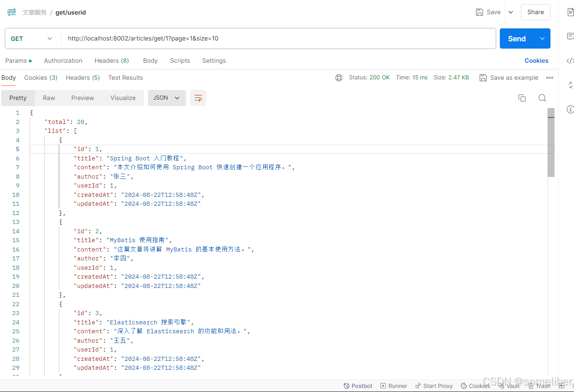This screenshot has height=392, width=574.
Task: Select the Raw view
Action: pyautogui.click(x=49, y=98)
